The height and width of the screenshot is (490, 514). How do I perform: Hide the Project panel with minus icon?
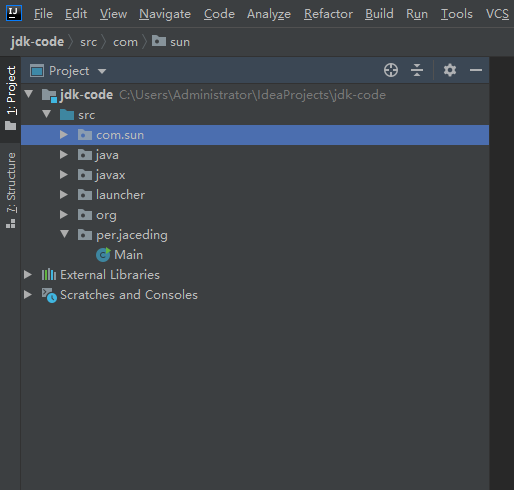pos(476,70)
